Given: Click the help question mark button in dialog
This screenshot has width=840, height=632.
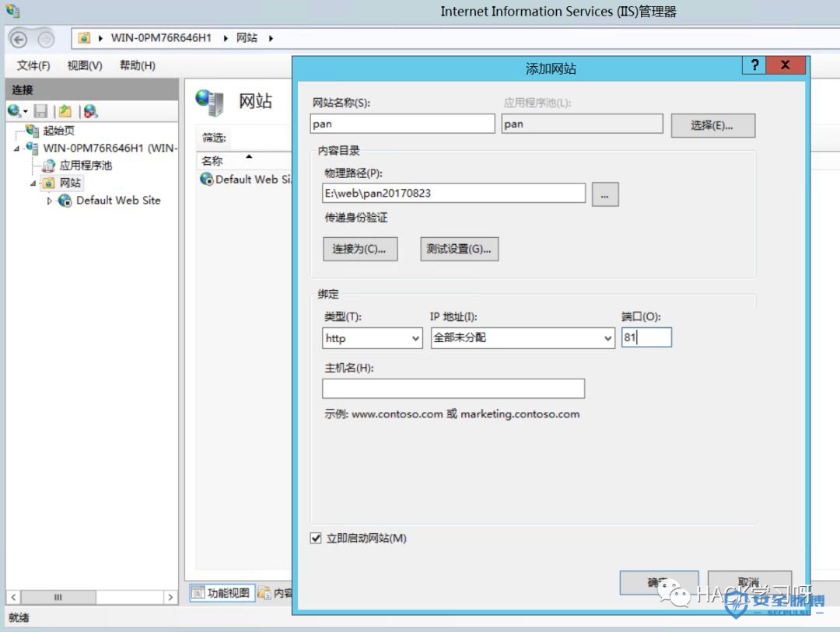Looking at the screenshot, I should click(x=754, y=65).
